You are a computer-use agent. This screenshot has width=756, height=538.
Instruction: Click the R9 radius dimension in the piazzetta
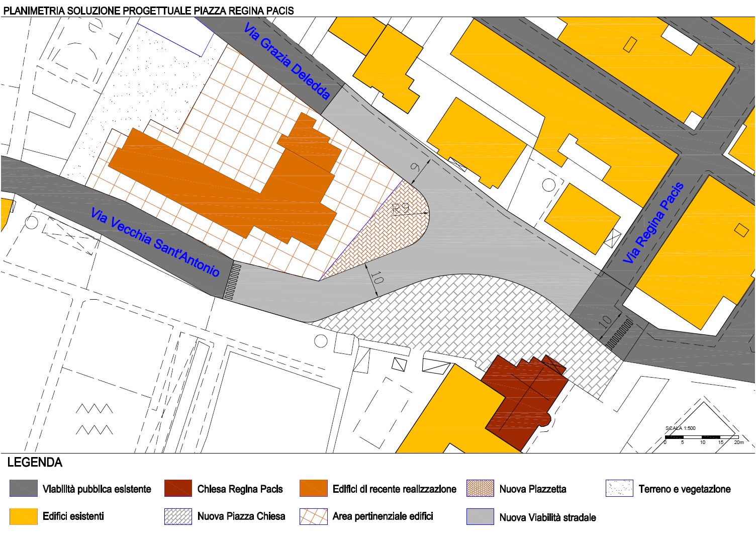pos(402,208)
